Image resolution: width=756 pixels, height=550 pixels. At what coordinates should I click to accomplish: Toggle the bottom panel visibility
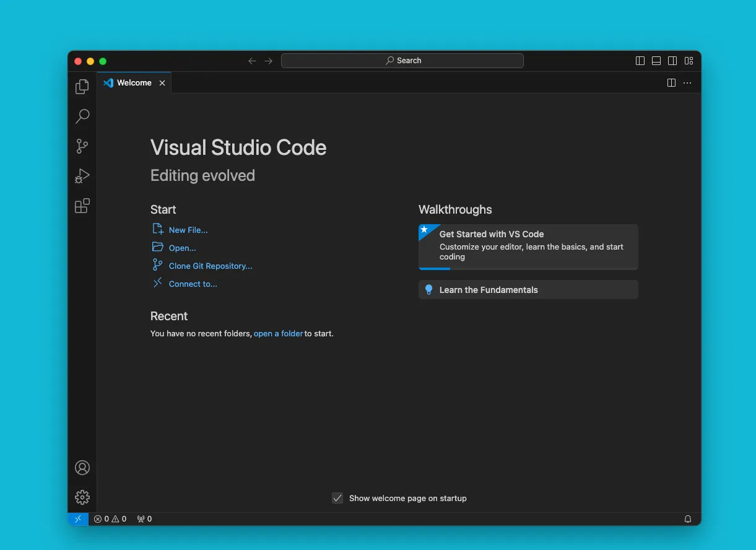click(x=656, y=61)
